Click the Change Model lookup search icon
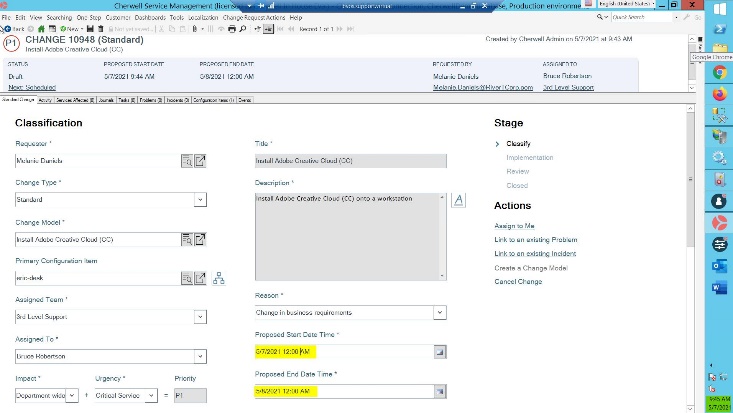 (186, 239)
